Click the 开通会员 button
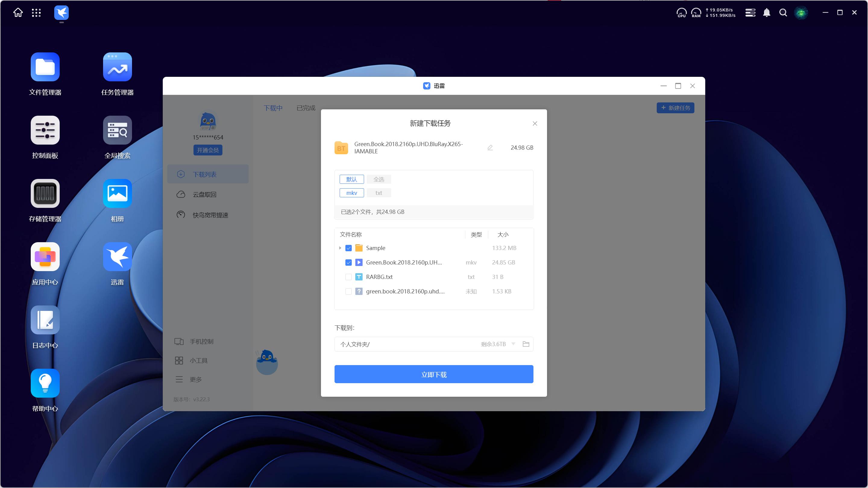Screen dimensions: 868x488 [x=208, y=150]
